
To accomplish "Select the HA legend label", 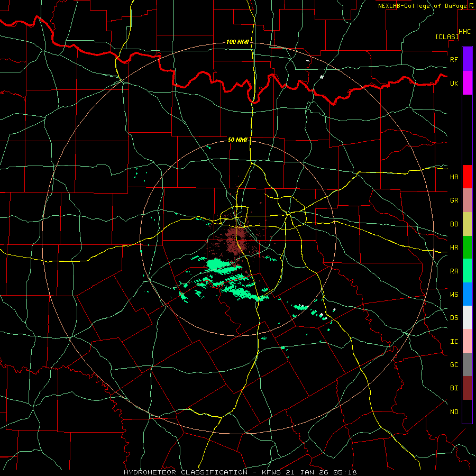I will coord(454,177).
